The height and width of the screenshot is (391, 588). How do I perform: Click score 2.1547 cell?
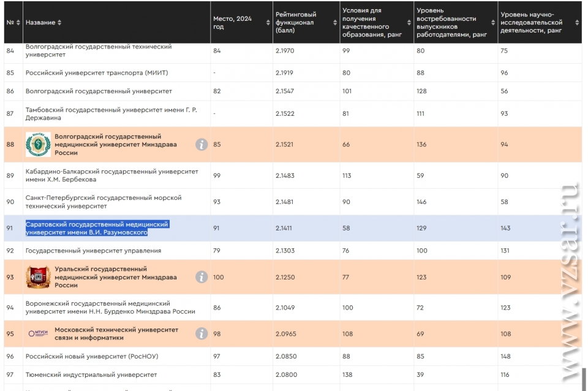pos(285,91)
